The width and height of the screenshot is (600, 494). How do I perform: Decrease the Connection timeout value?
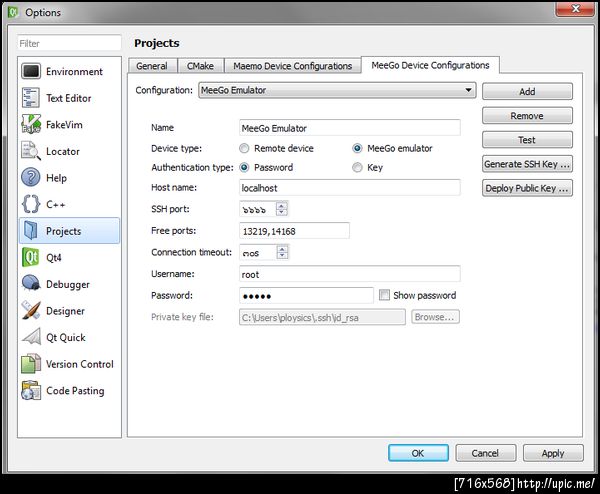tap(282, 256)
